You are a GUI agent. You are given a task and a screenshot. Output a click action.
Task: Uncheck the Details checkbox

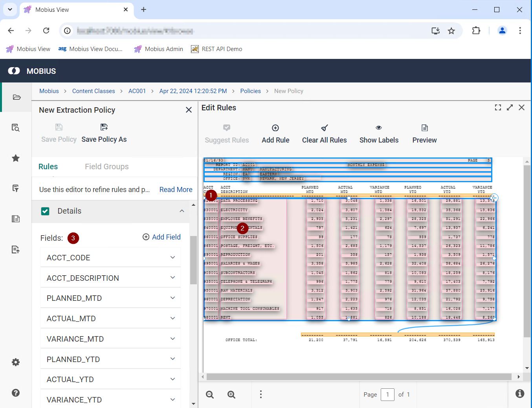(x=45, y=211)
